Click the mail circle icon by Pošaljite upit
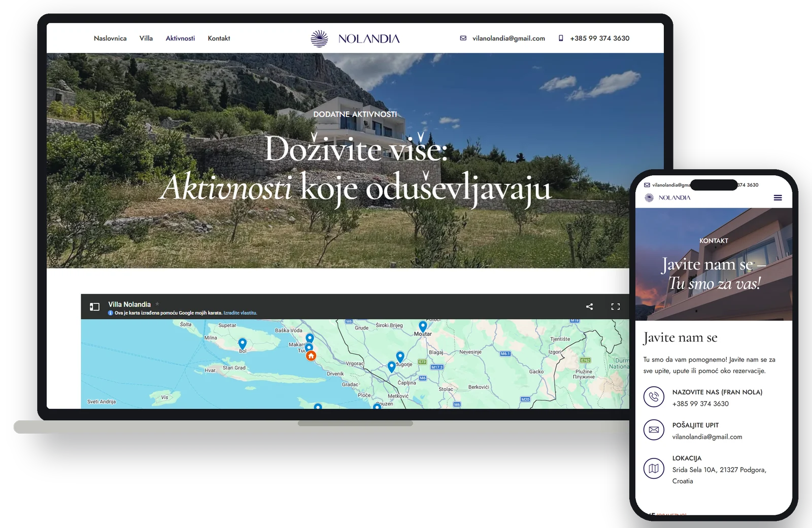This screenshot has width=812, height=528. coord(654,430)
